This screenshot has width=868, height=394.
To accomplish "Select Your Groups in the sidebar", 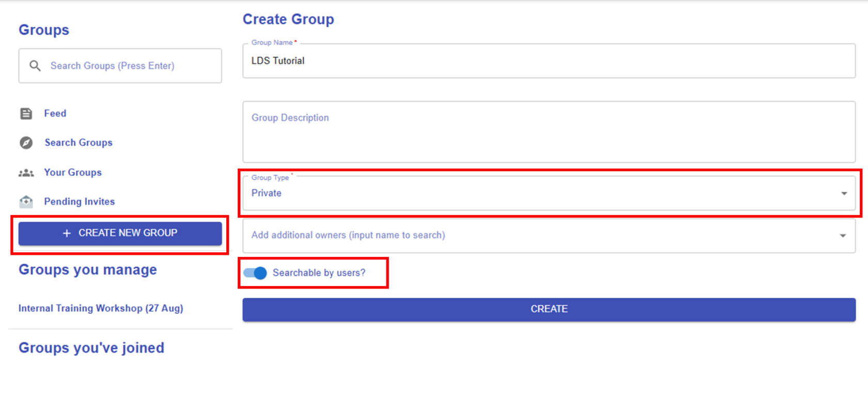I will [73, 172].
